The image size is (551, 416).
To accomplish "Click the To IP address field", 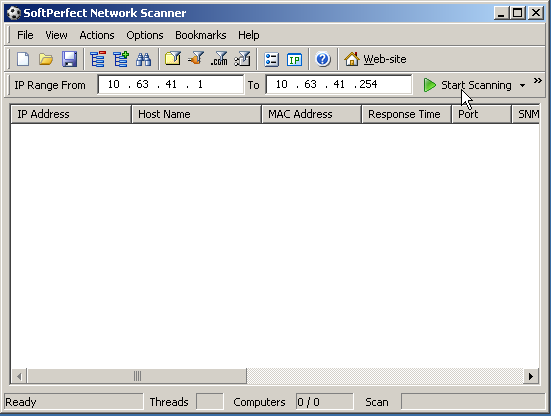I will pyautogui.click(x=339, y=84).
